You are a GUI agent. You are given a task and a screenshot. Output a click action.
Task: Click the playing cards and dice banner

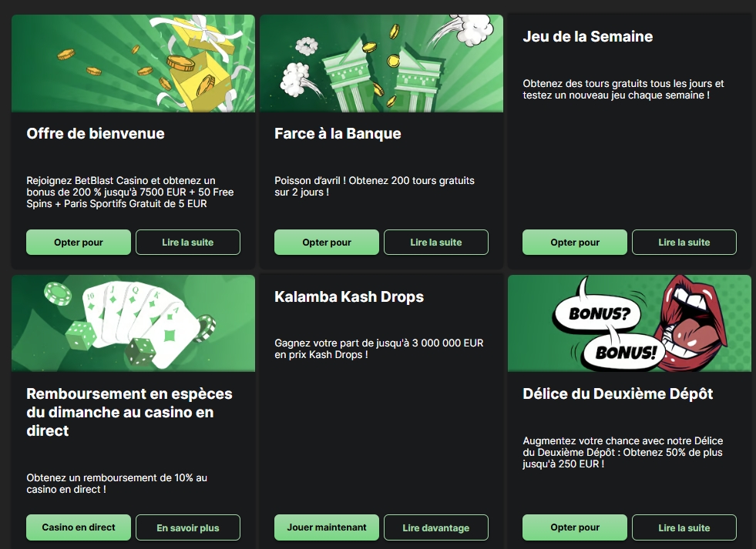pyautogui.click(x=133, y=323)
